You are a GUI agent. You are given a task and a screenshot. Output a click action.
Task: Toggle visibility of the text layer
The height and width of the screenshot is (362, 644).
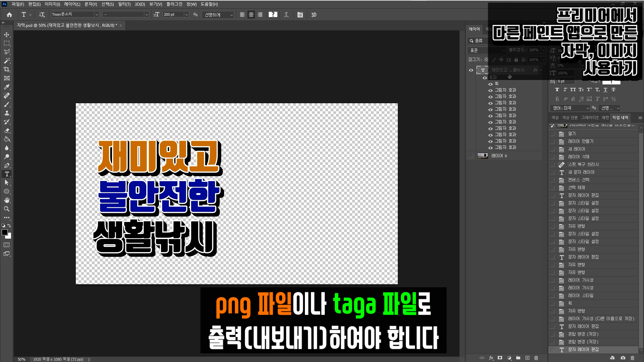coord(471,70)
